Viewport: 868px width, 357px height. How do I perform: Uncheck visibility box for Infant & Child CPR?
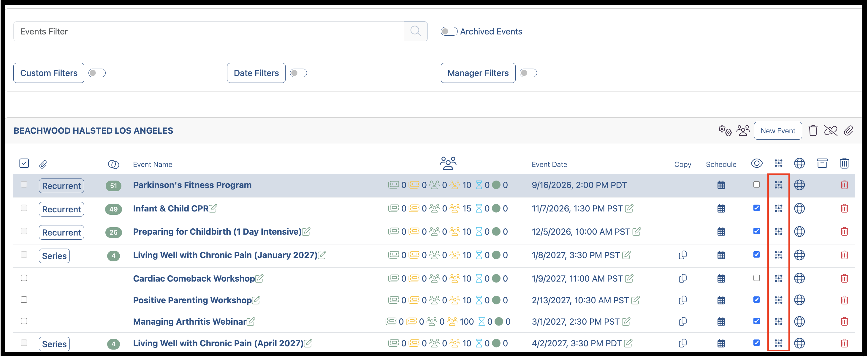pyautogui.click(x=756, y=208)
